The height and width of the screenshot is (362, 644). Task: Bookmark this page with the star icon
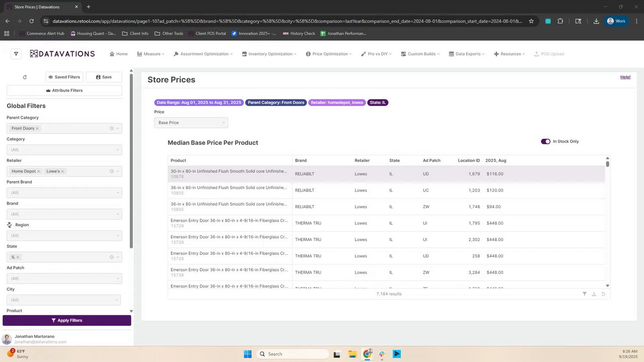click(531, 21)
